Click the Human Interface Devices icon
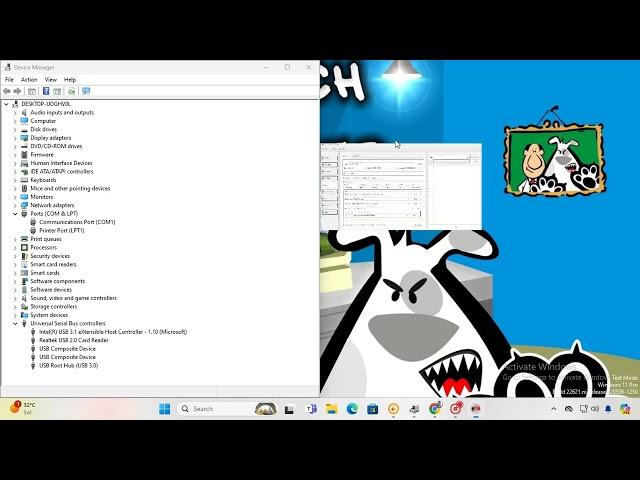This screenshot has width=640, height=480. (x=24, y=163)
